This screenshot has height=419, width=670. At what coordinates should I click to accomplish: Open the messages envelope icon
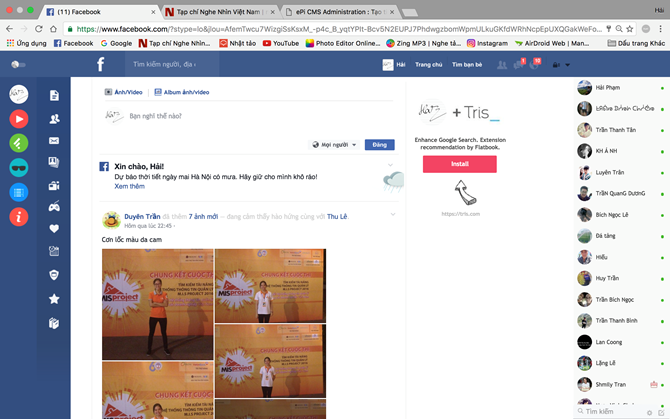point(54,141)
